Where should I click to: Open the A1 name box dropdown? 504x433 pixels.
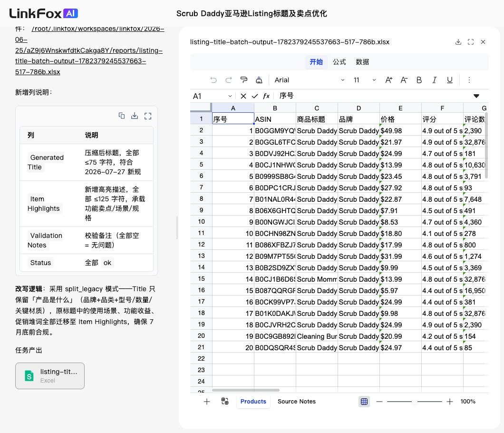pyautogui.click(x=230, y=96)
